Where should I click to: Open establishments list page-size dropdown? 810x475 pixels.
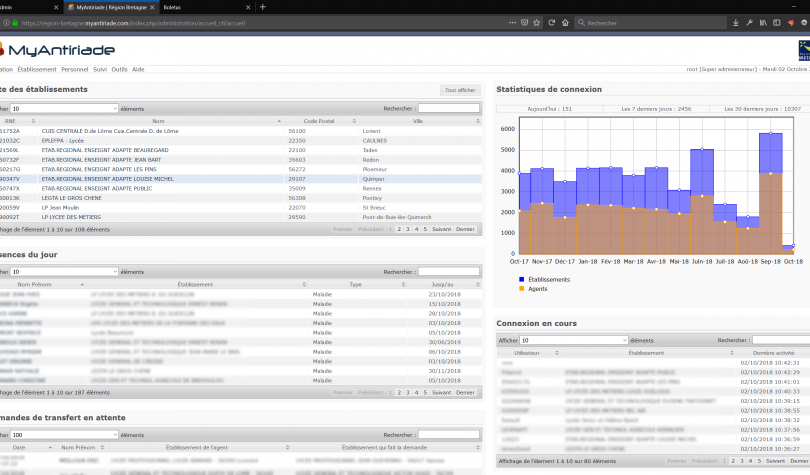[64, 108]
